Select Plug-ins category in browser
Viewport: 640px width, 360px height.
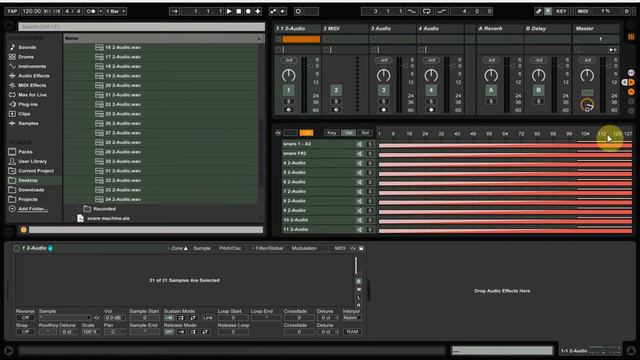point(28,104)
